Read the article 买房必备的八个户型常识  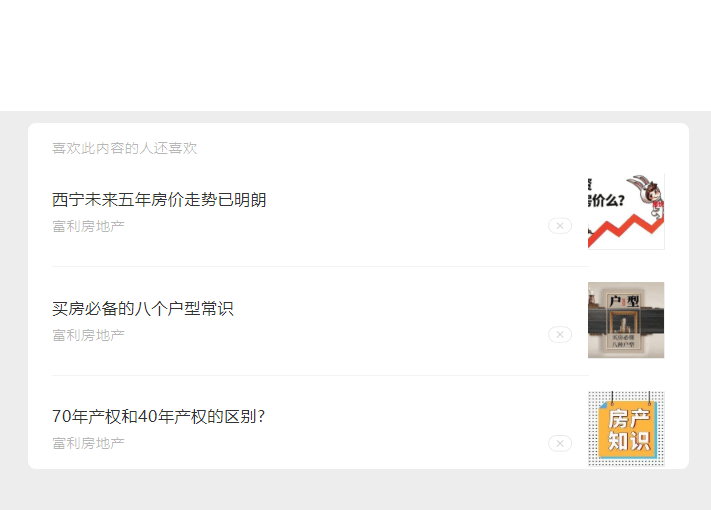[143, 308]
